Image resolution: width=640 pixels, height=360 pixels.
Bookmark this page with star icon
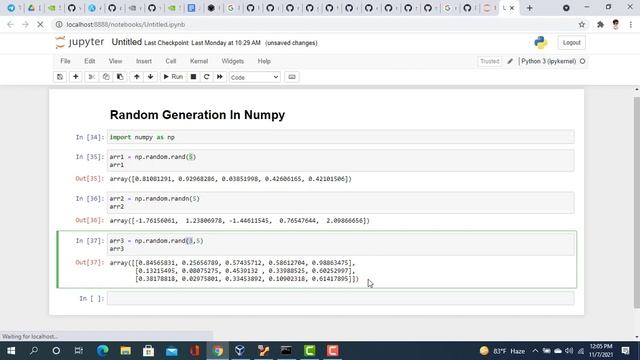coord(582,24)
